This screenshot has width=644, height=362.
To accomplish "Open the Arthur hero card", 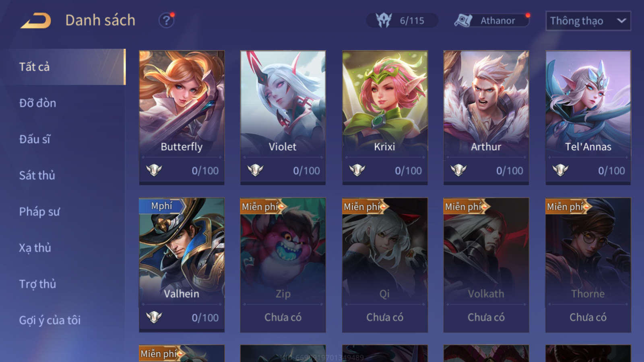I will [x=486, y=117].
